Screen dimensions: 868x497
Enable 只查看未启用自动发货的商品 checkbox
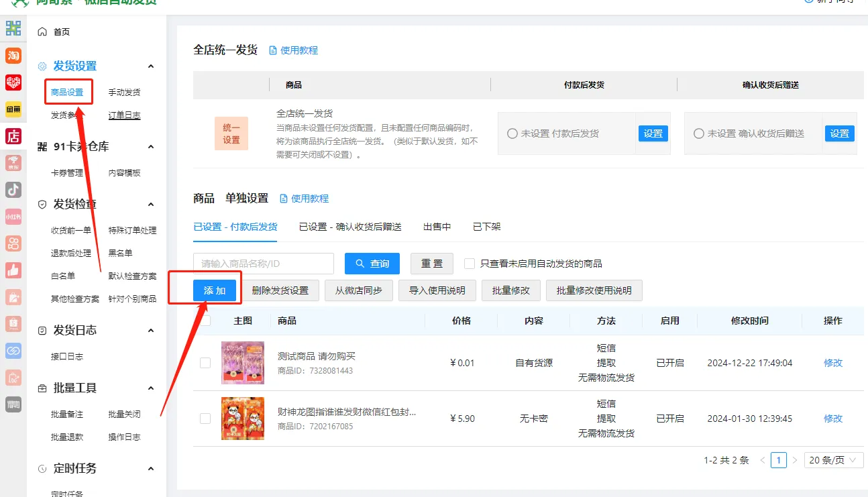point(468,263)
